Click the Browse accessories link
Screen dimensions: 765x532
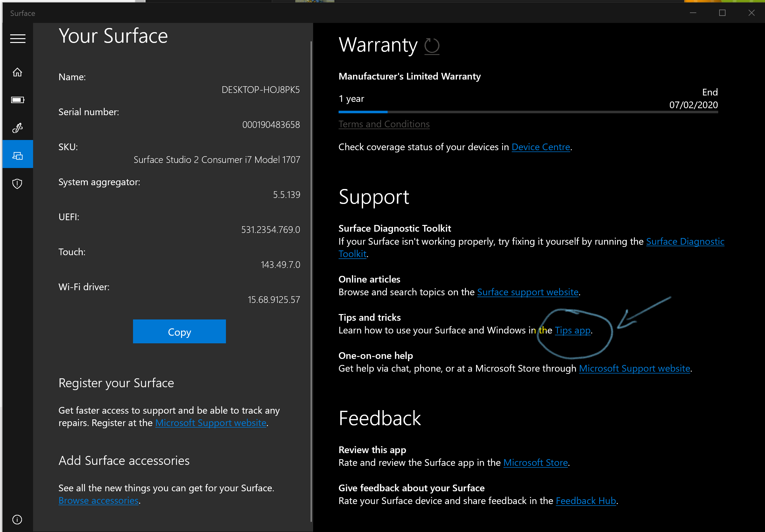tap(98, 500)
